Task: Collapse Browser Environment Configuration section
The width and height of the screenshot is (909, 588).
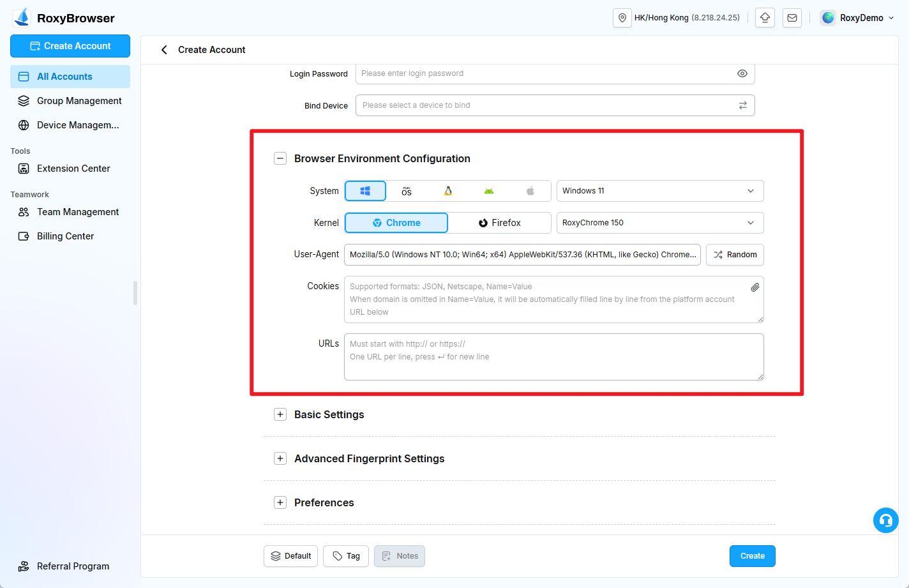Action: tap(280, 158)
